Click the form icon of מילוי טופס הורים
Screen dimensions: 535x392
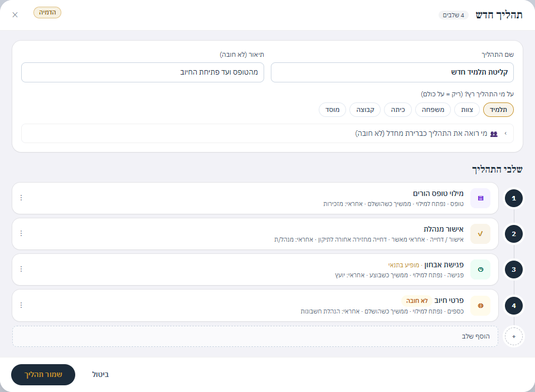point(480,198)
